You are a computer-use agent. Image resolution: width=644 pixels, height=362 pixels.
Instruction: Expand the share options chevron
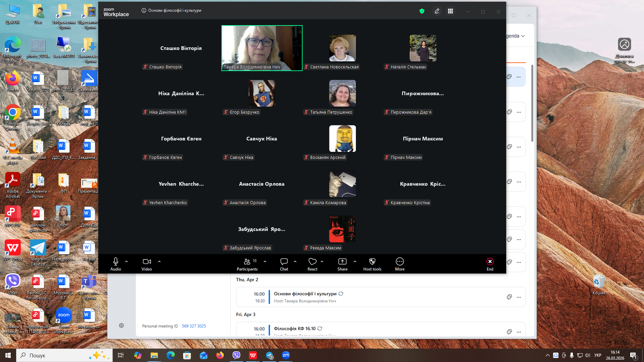355,261
